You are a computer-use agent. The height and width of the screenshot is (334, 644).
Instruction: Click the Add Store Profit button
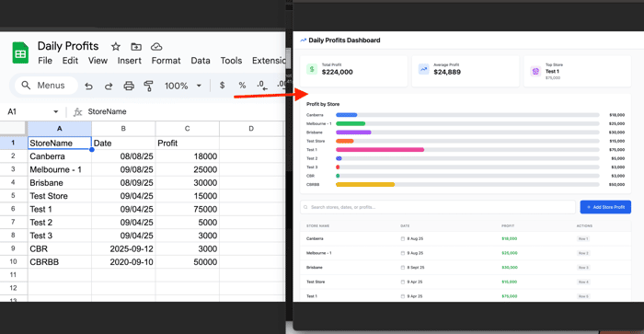pyautogui.click(x=605, y=207)
